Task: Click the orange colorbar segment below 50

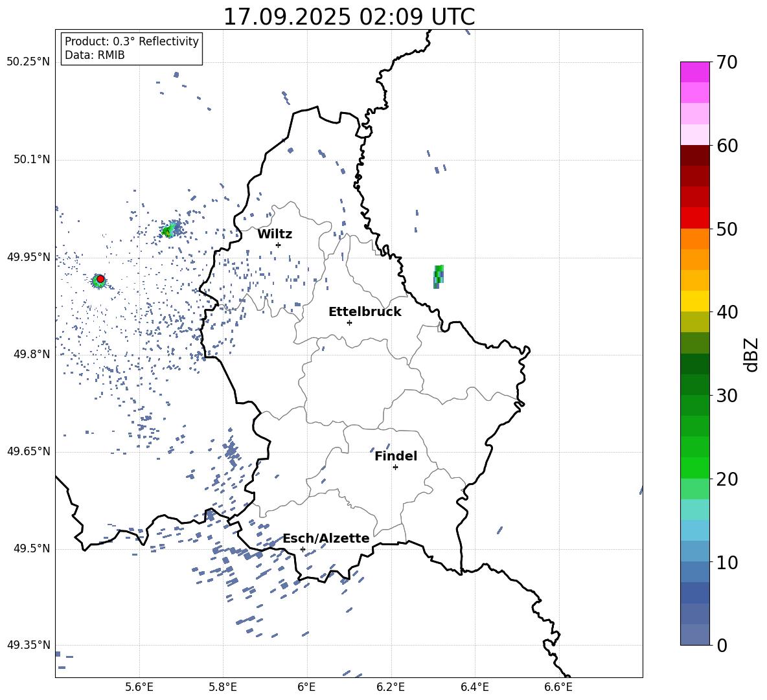Action: click(x=695, y=239)
